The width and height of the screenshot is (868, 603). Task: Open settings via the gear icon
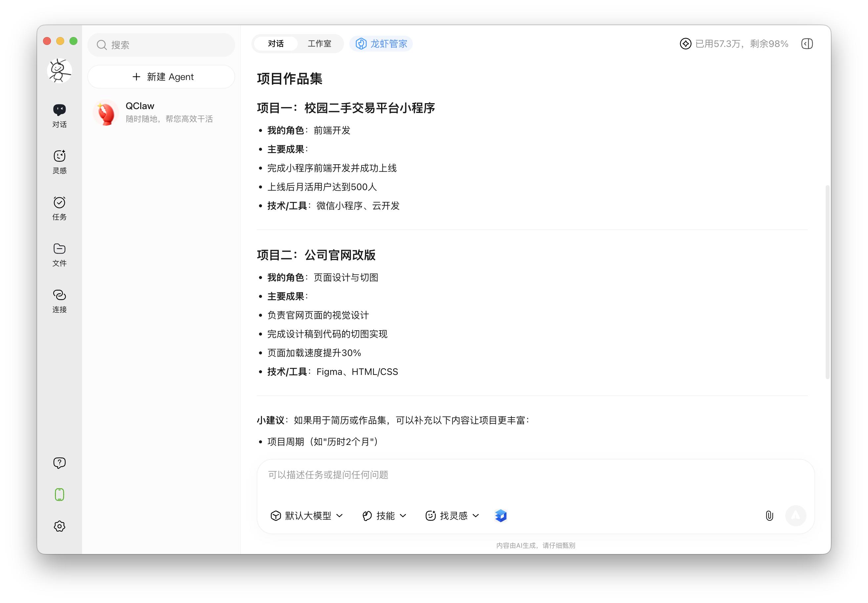[59, 526]
